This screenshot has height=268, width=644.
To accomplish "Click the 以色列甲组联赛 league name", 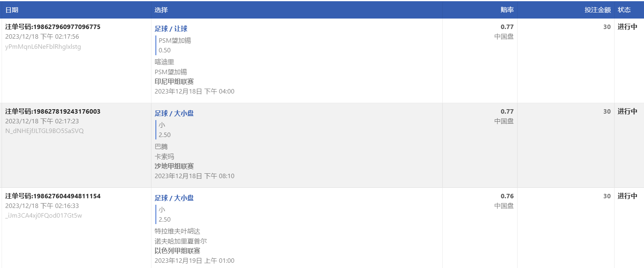I will pyautogui.click(x=177, y=251).
